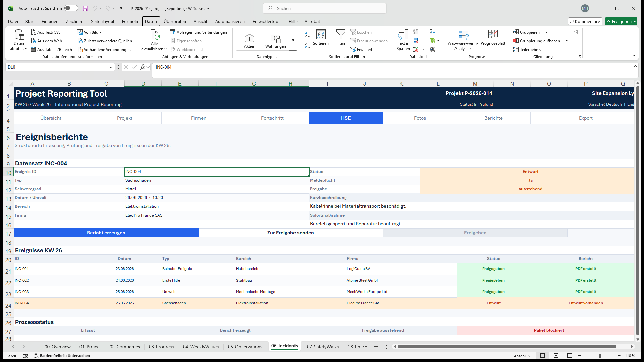
Task: Open Abfragen und Verbindungen pane
Action: 199,32
